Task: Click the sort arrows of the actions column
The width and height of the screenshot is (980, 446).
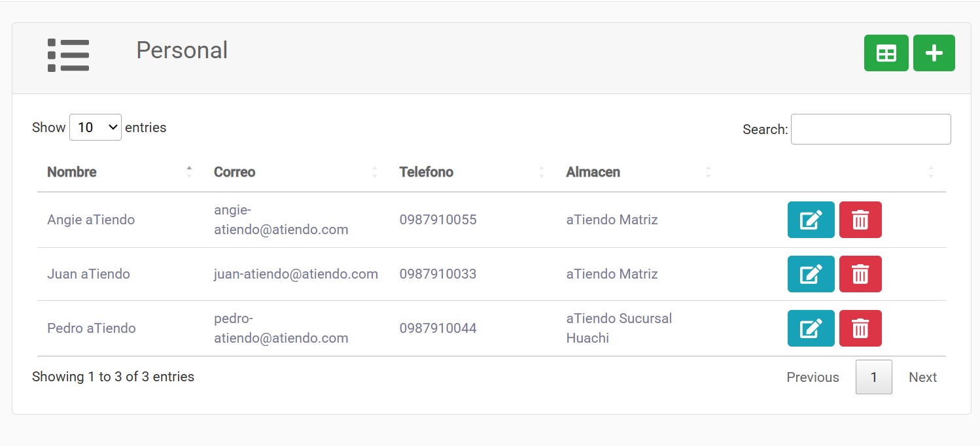Action: pyautogui.click(x=931, y=172)
